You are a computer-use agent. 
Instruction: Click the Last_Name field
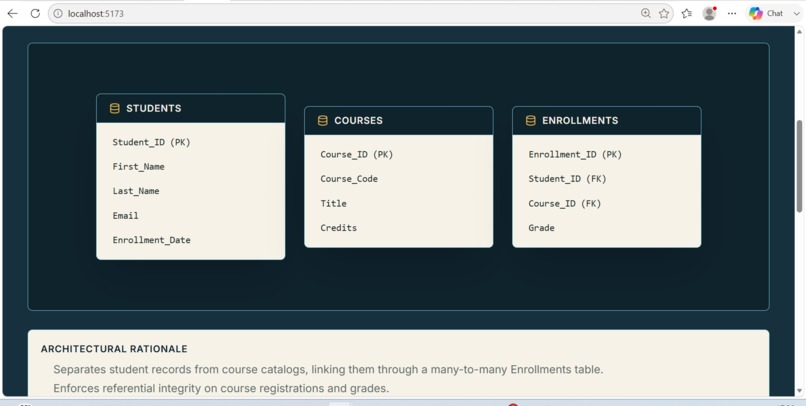136,191
